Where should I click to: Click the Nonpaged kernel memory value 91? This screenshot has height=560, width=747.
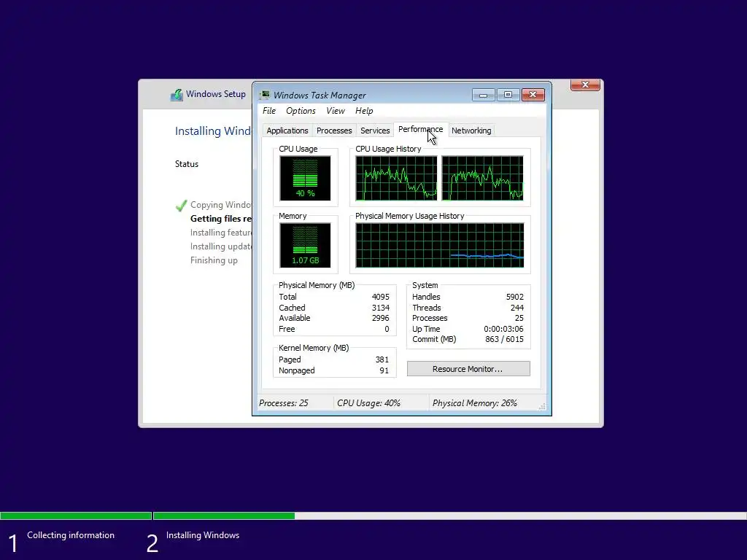384,370
